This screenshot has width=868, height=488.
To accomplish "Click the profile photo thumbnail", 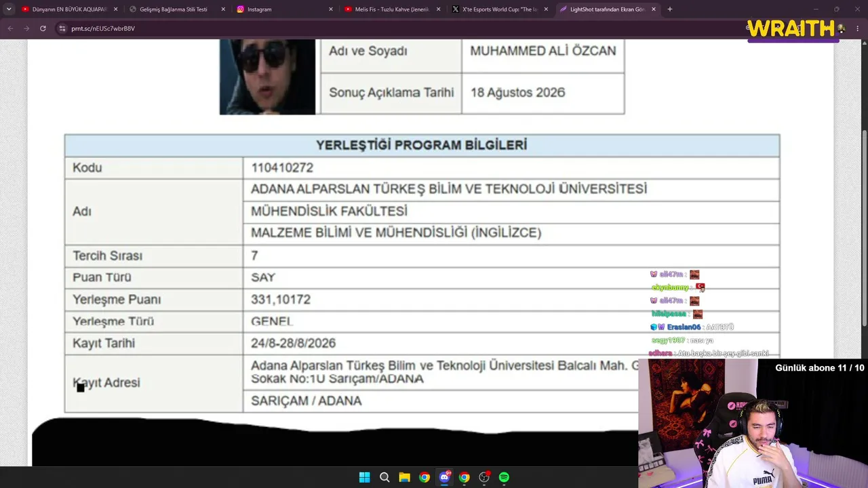I will (267, 77).
